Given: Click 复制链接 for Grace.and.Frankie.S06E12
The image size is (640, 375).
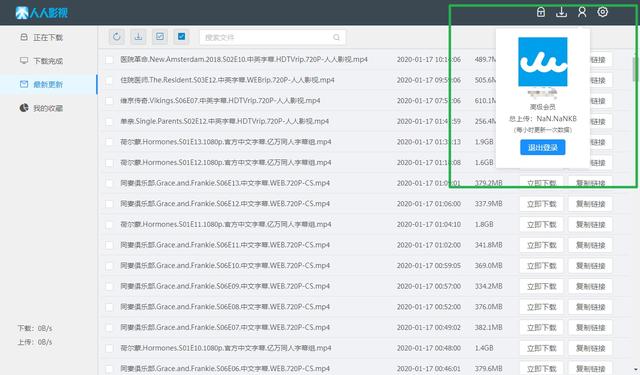Looking at the screenshot, I should tap(590, 204).
